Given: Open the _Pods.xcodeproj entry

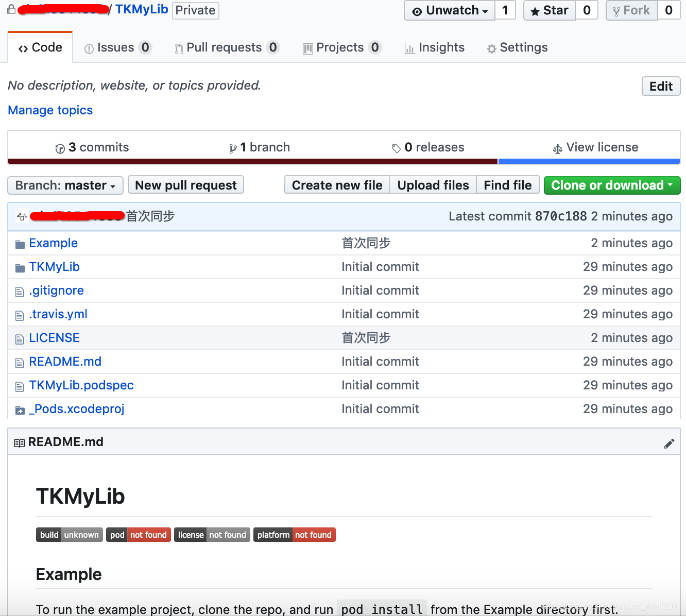Looking at the screenshot, I should click(x=77, y=409).
